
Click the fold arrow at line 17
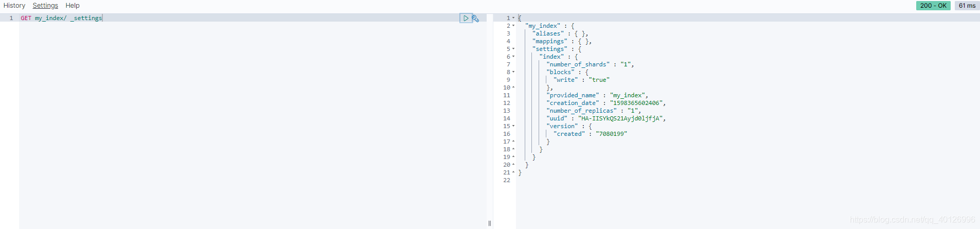point(513,142)
